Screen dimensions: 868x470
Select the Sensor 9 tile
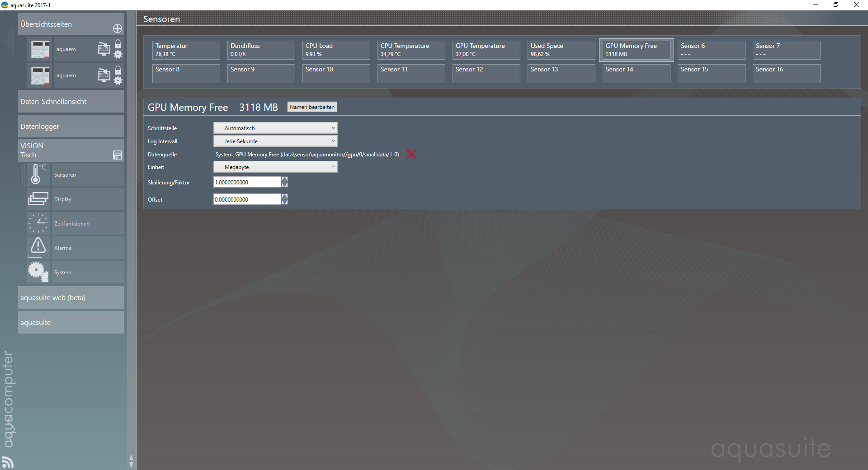click(x=261, y=73)
